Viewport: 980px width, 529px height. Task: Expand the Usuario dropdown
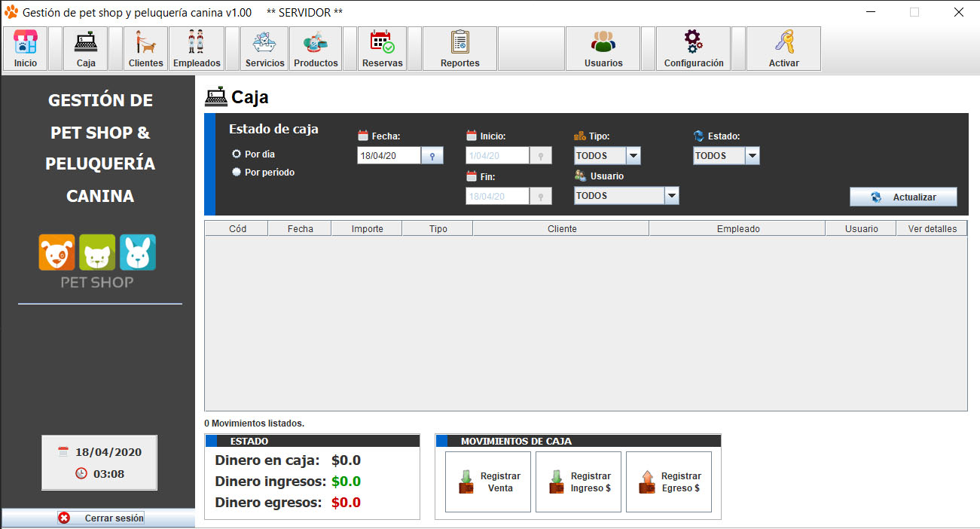672,196
